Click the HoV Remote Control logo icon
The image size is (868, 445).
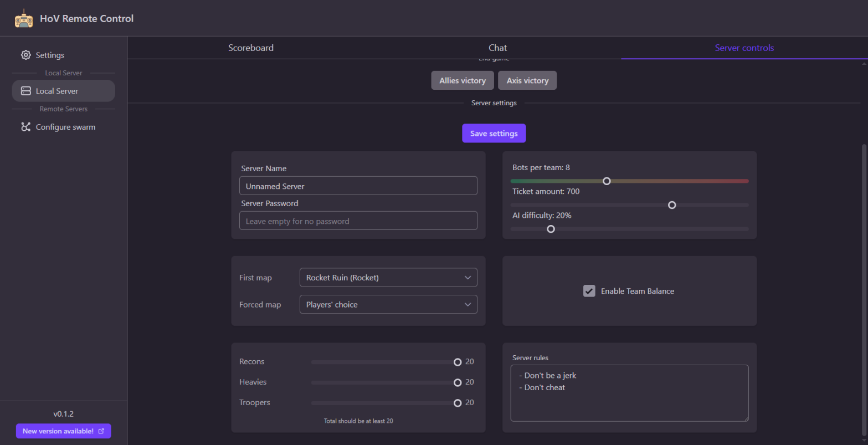tap(24, 18)
